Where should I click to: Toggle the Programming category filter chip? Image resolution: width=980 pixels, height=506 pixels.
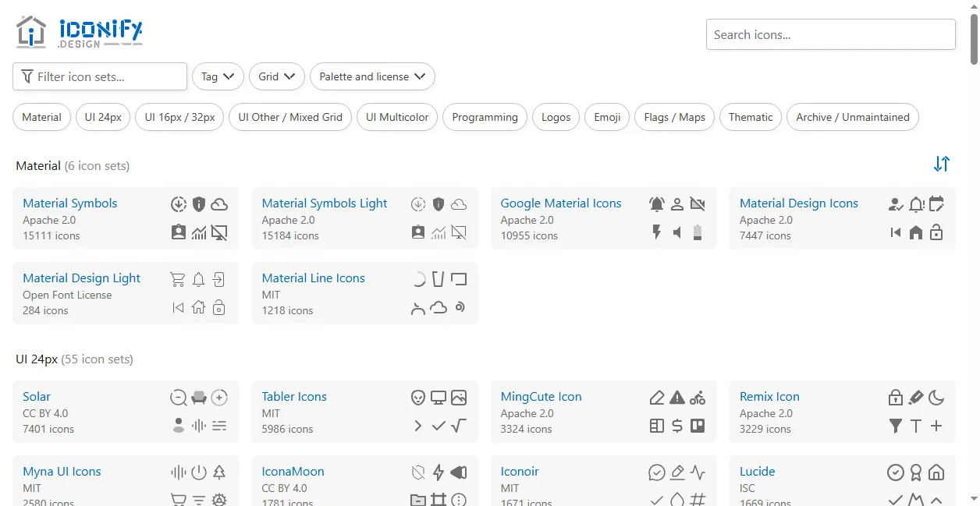pyautogui.click(x=485, y=117)
